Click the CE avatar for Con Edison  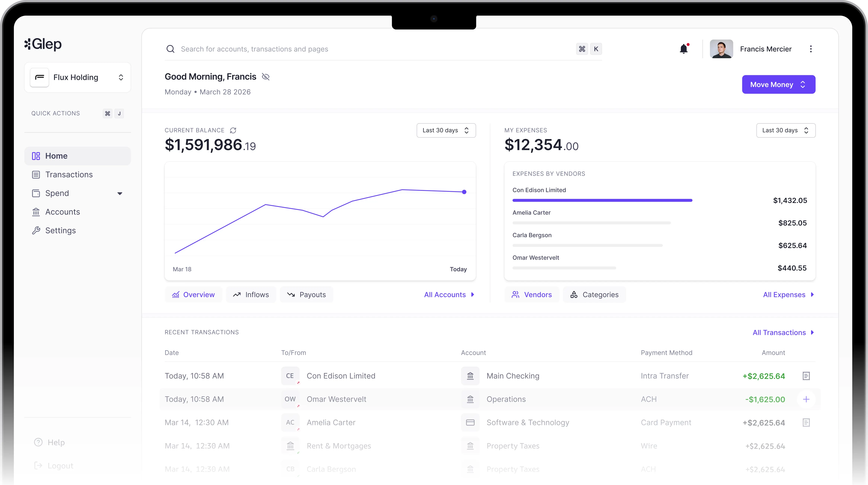coord(290,376)
